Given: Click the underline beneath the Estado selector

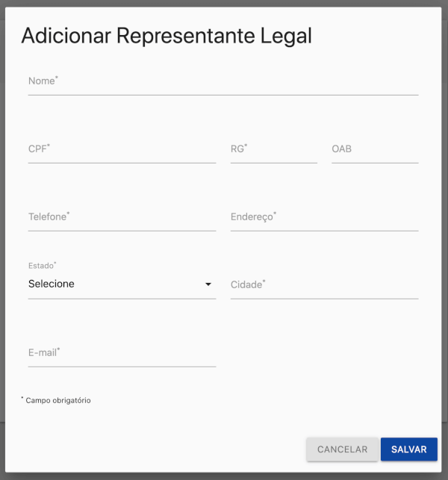Looking at the screenshot, I should 122,299.
